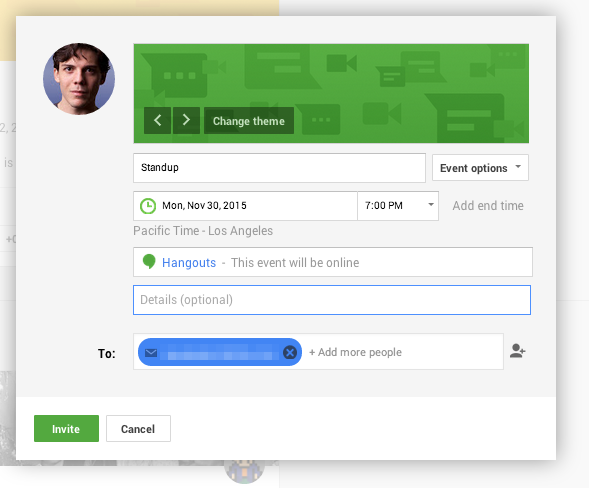Focus the Details (optional) field

pyautogui.click(x=332, y=300)
